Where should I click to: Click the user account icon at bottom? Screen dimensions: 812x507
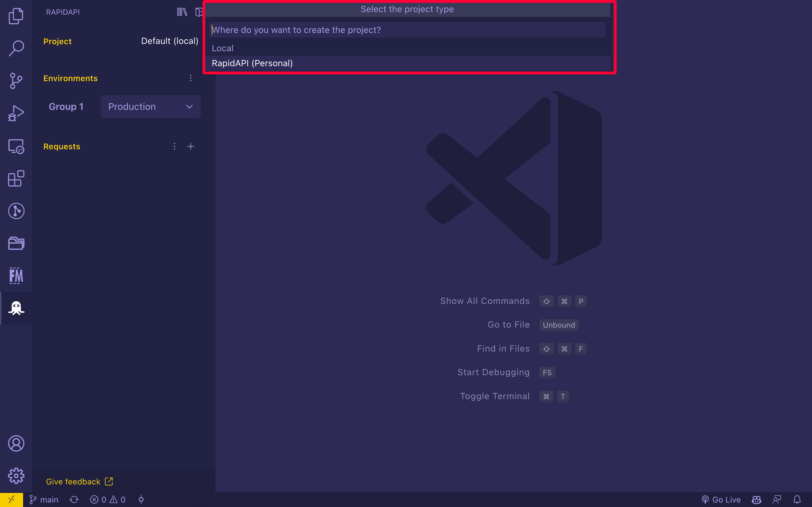click(x=15, y=443)
